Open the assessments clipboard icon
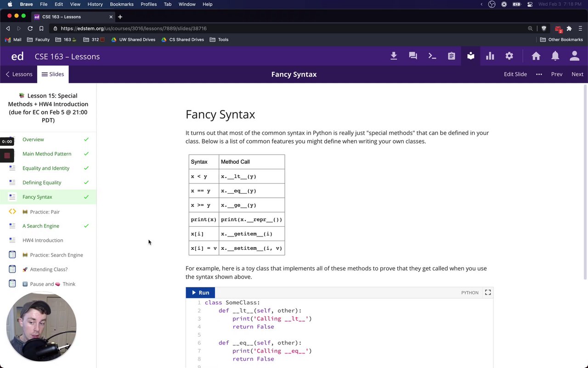 pos(452,56)
